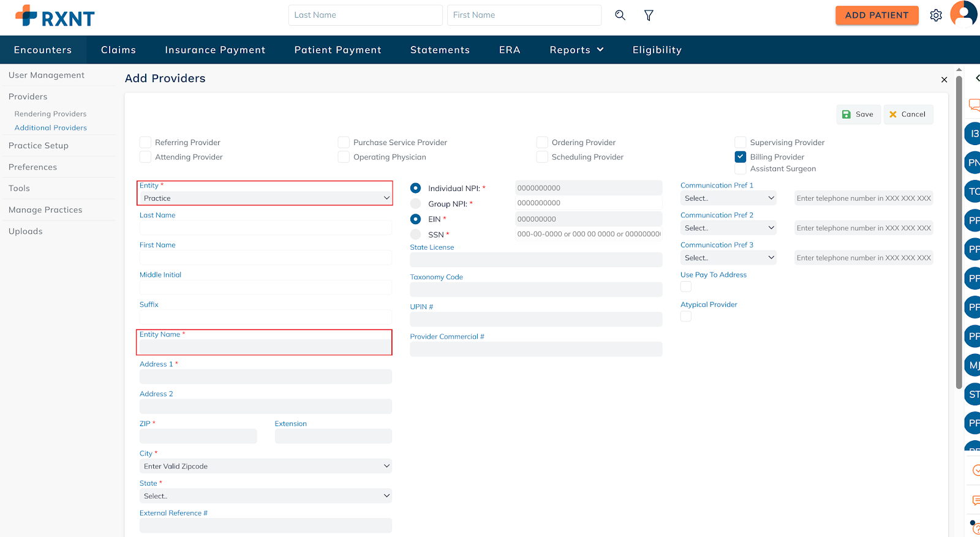
Task: Open Communication Pref 1 dropdown
Action: click(728, 198)
